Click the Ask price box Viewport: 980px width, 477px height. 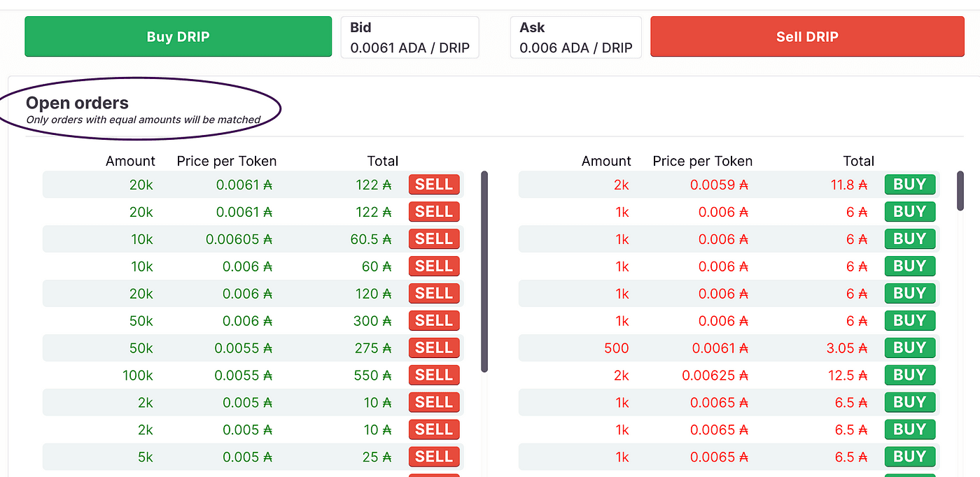pyautogui.click(x=576, y=37)
